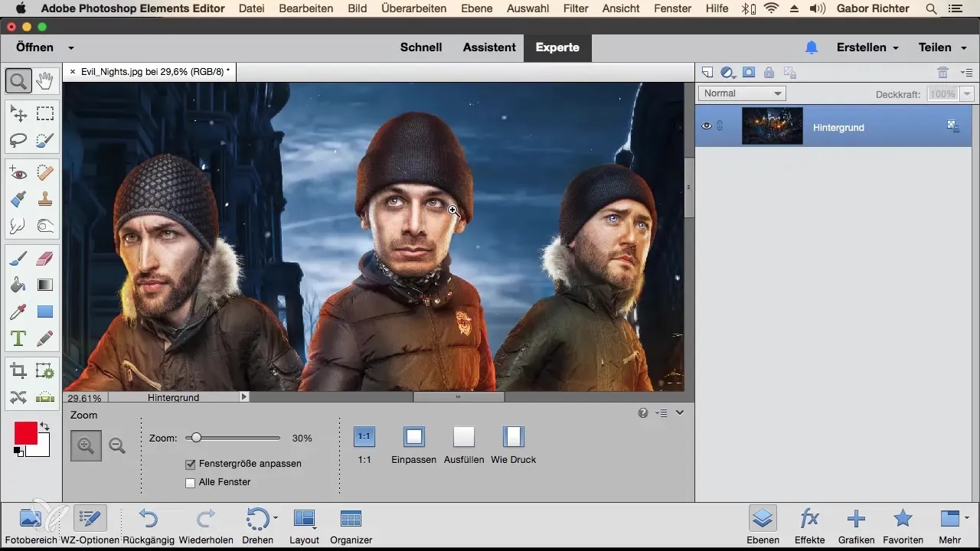Click the 1:1 zoom button
Screen dimensions: 980x551
(364, 437)
